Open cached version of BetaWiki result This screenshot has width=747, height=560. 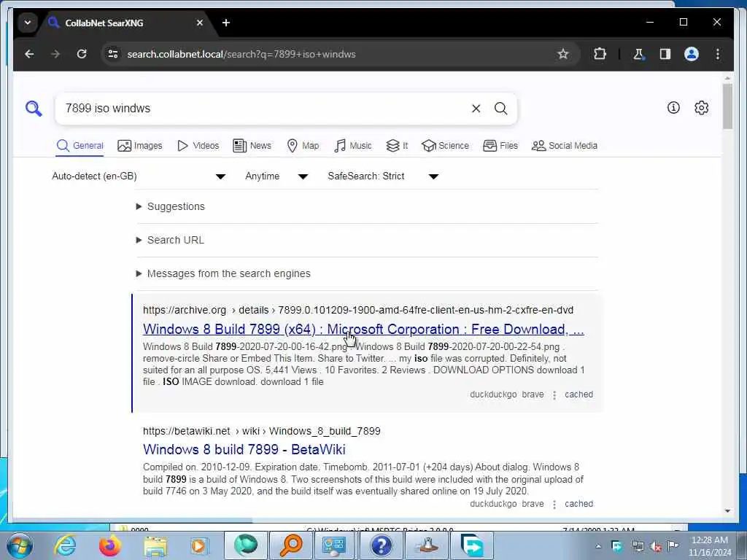(x=578, y=504)
